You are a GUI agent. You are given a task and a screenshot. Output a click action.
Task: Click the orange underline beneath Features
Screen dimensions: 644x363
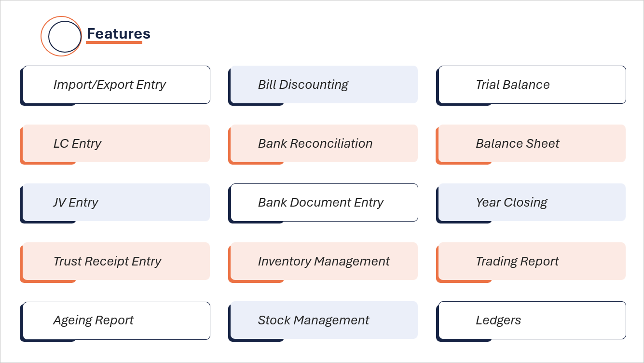[x=114, y=42]
